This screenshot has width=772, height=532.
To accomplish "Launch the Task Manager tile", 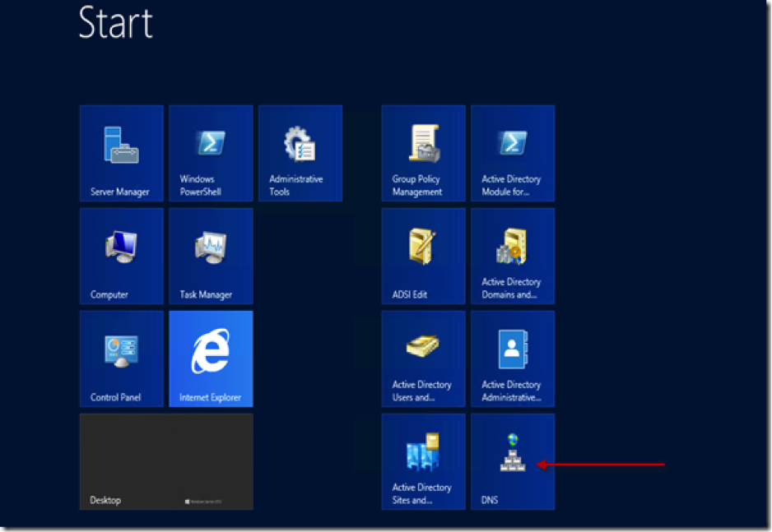I will point(212,257).
